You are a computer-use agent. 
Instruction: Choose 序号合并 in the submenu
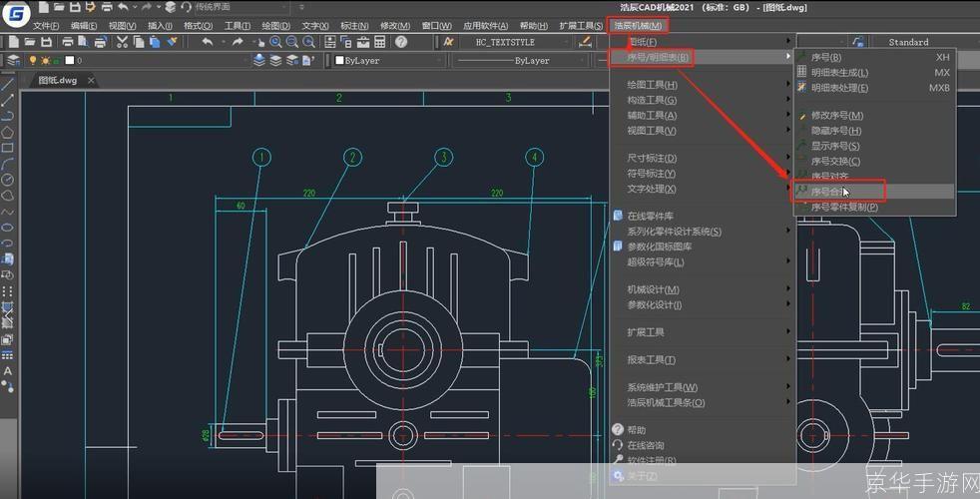click(874, 192)
